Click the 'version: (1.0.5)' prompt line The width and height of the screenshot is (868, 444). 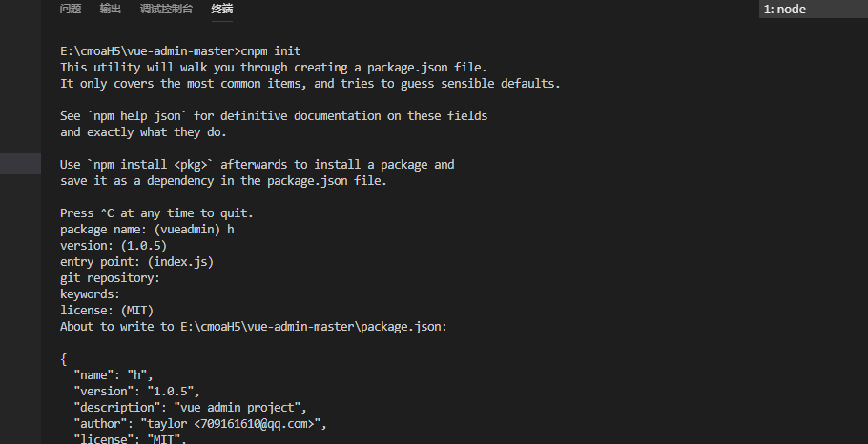[114, 246]
